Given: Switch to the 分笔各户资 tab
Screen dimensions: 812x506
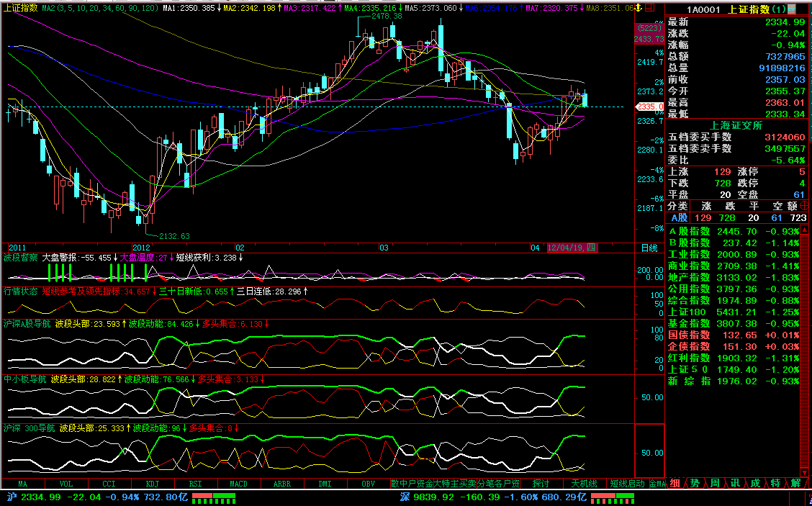Looking at the screenshot, I should click(x=498, y=484).
